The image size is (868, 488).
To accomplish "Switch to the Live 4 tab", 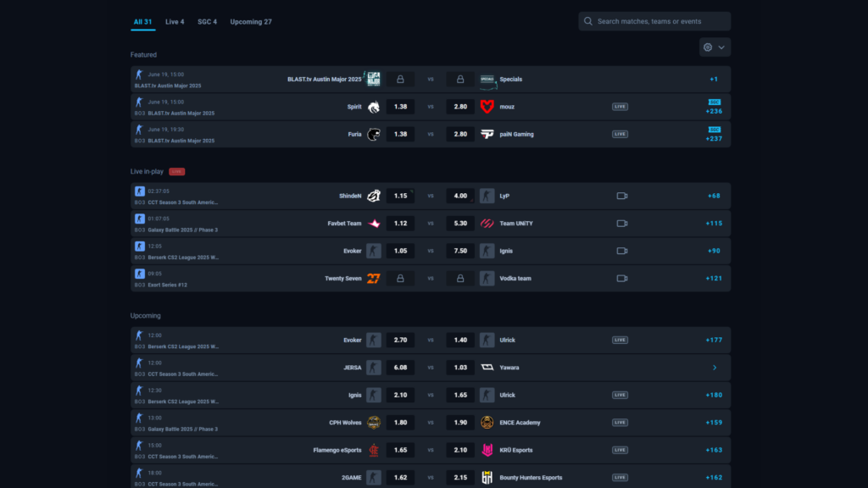I will (175, 21).
